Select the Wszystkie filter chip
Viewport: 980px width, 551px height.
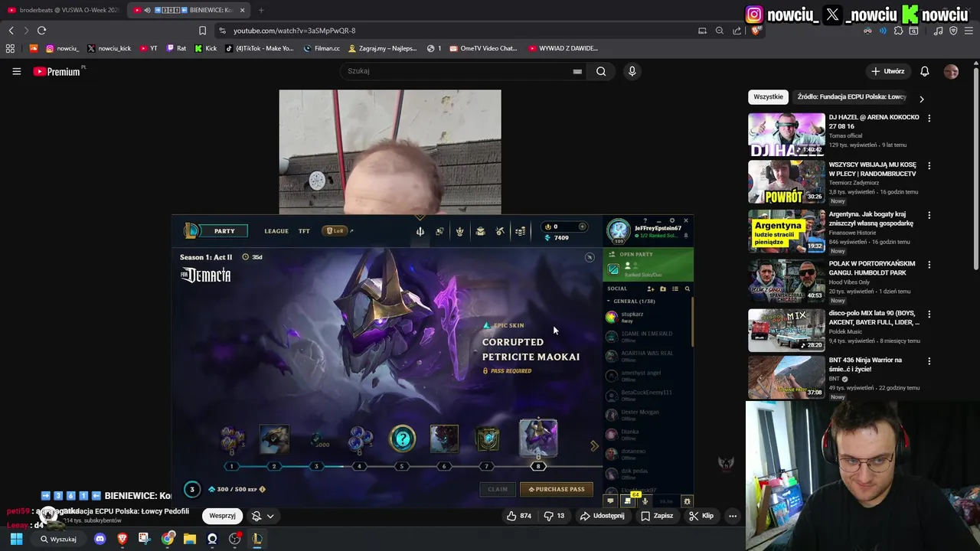768,97
